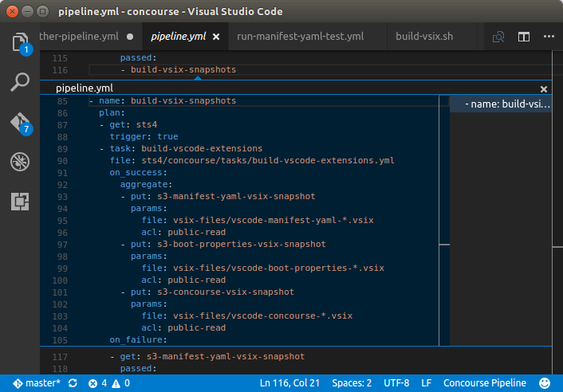
Task: Click 'aggregate:' on line 92
Action: tap(146, 184)
